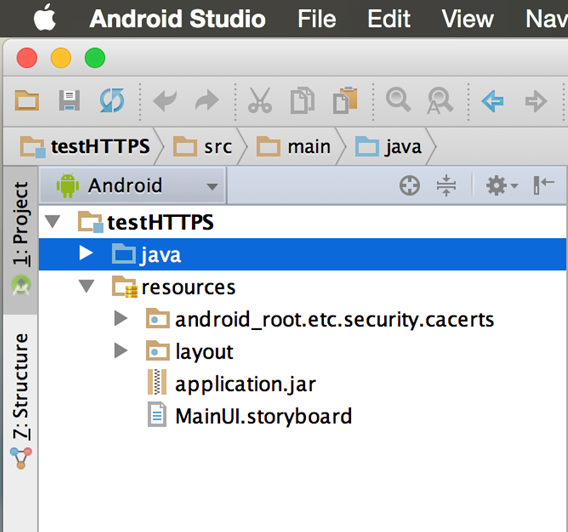
Task: Click the green zoom window button
Action: [x=95, y=58]
